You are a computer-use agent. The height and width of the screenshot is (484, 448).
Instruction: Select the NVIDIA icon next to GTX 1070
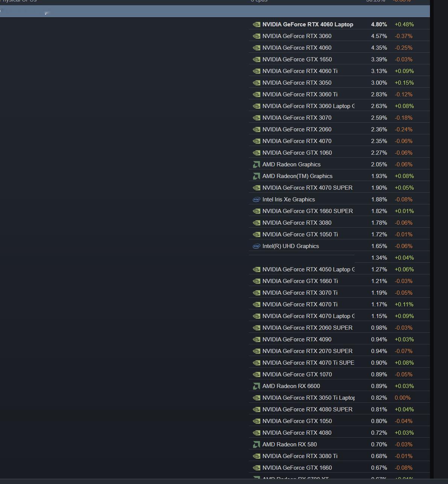coord(257,374)
